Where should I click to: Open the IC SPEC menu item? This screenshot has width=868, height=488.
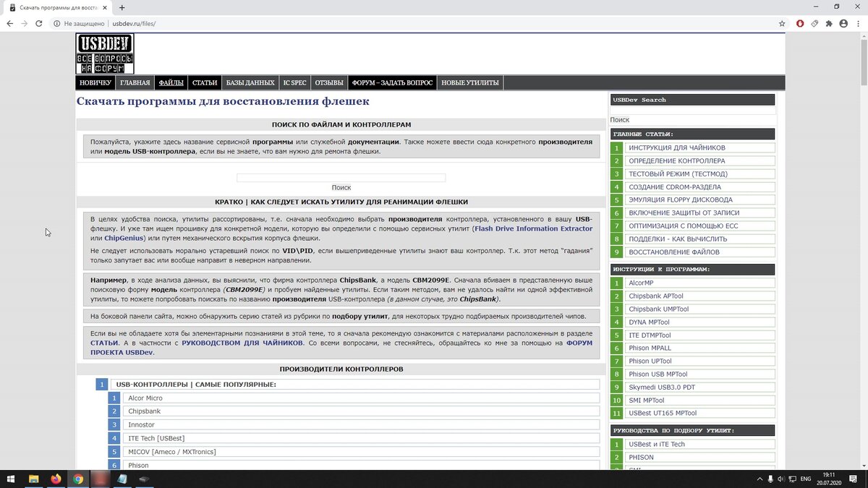click(295, 82)
